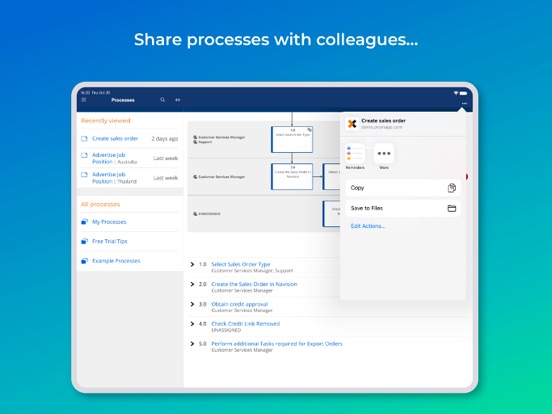Click process icon beside Advertise Job Position Thailand
The width and height of the screenshot is (552, 414).
coord(84,175)
